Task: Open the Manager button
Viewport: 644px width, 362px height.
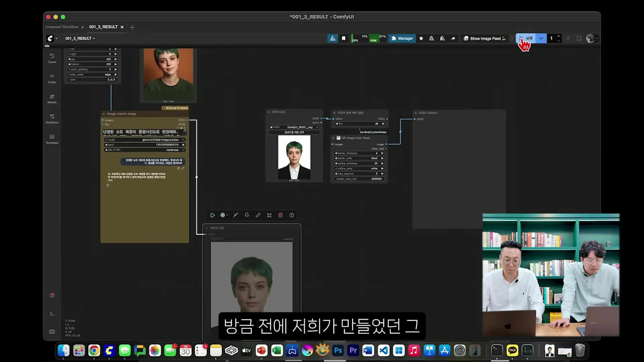Action: click(x=402, y=39)
